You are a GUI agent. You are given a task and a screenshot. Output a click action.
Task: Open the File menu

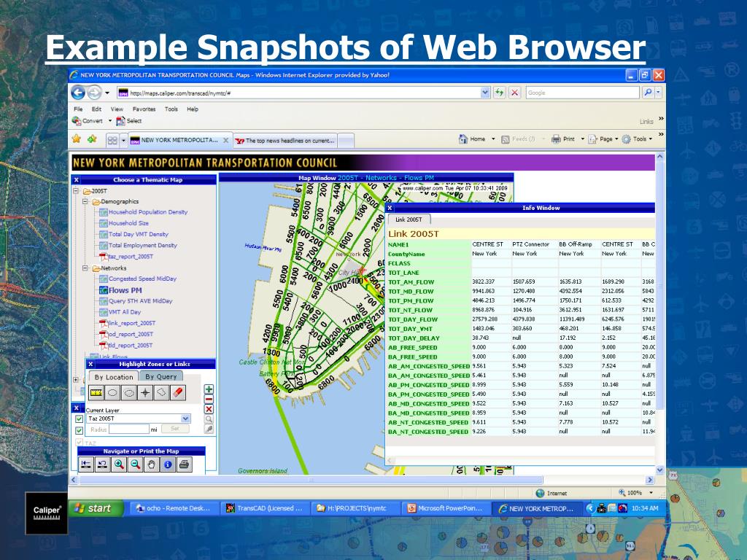coord(78,109)
